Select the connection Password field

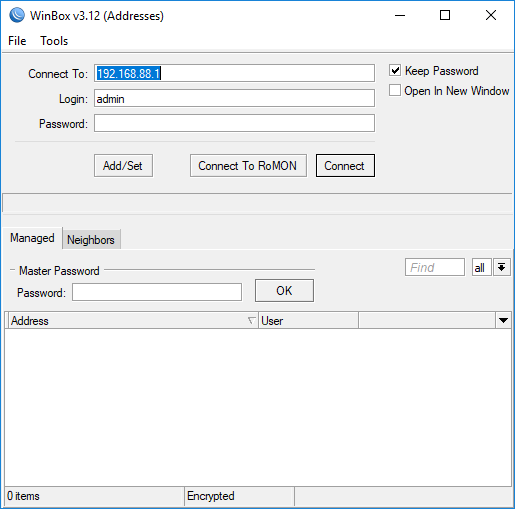tap(234, 123)
